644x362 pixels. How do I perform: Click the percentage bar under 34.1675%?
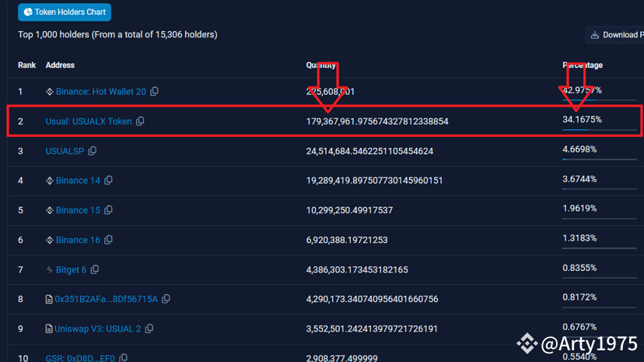point(599,130)
